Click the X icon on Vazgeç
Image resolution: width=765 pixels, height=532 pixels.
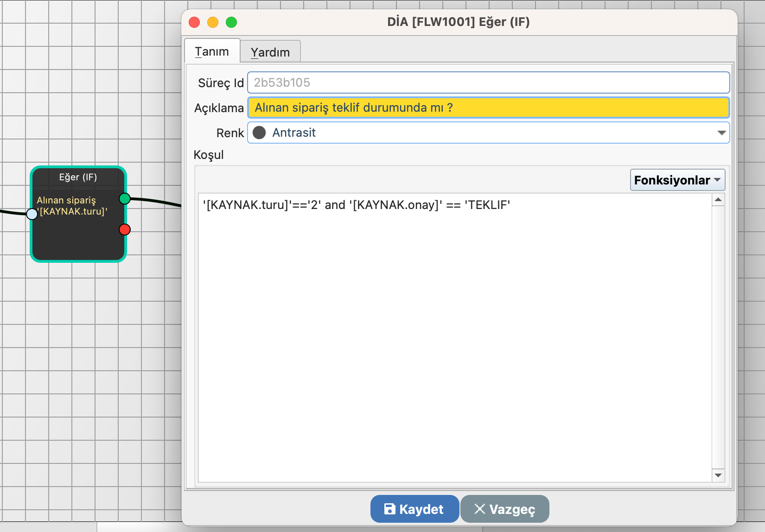[480, 509]
